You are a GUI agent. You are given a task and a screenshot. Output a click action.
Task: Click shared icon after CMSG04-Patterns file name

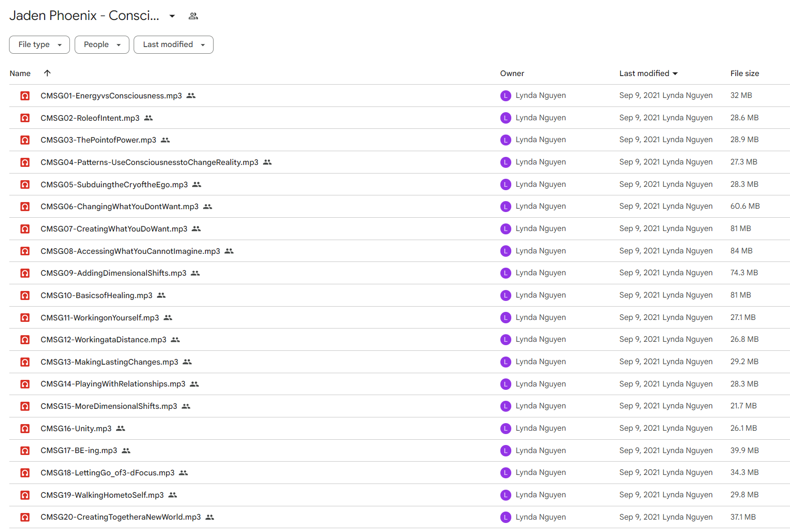tap(267, 162)
